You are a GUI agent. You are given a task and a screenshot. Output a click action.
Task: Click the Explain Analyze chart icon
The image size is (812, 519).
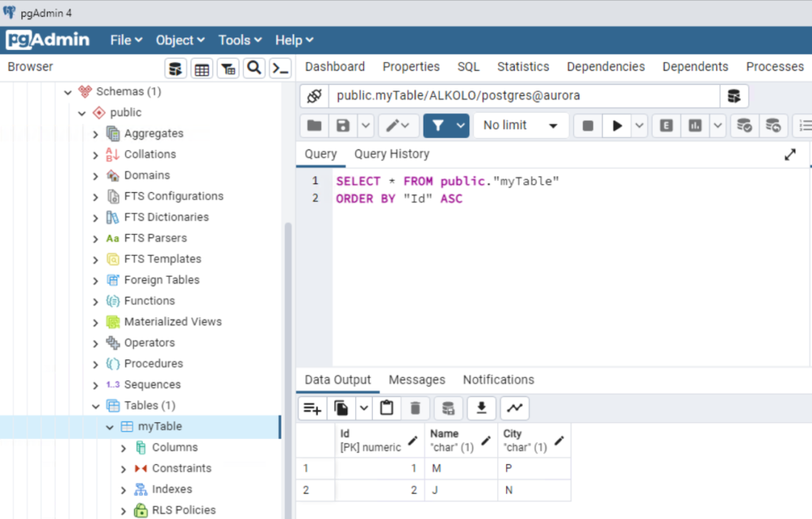695,125
